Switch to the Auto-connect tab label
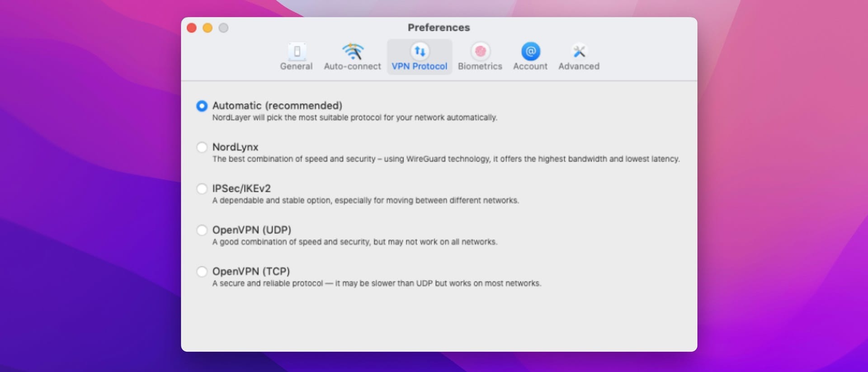This screenshot has height=372, width=868. (x=353, y=66)
